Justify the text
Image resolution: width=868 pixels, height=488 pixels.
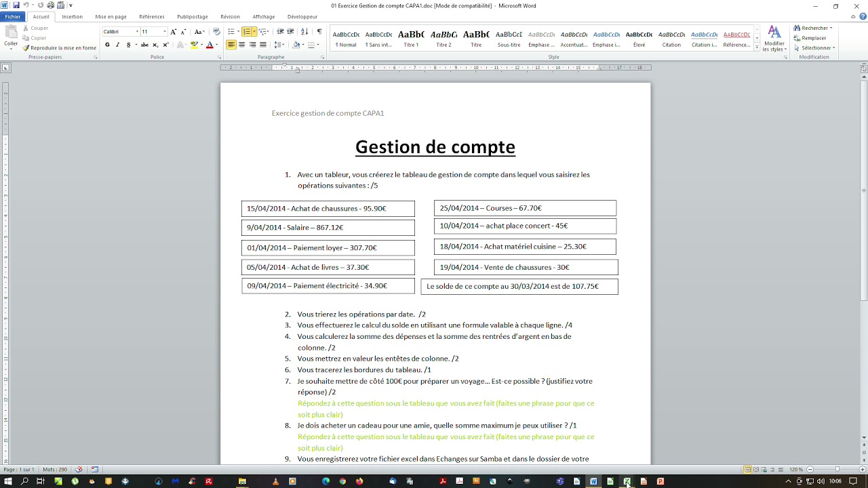pos(262,45)
